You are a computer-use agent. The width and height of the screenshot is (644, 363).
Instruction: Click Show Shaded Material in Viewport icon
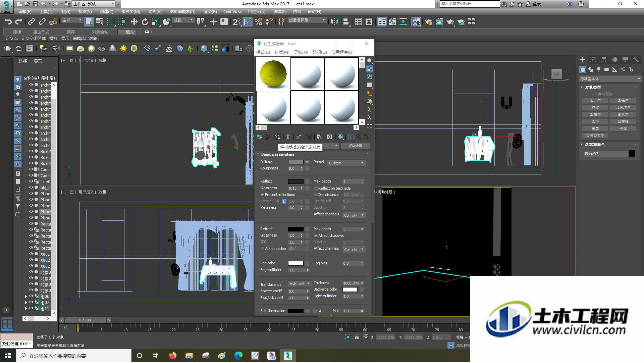coord(340,137)
